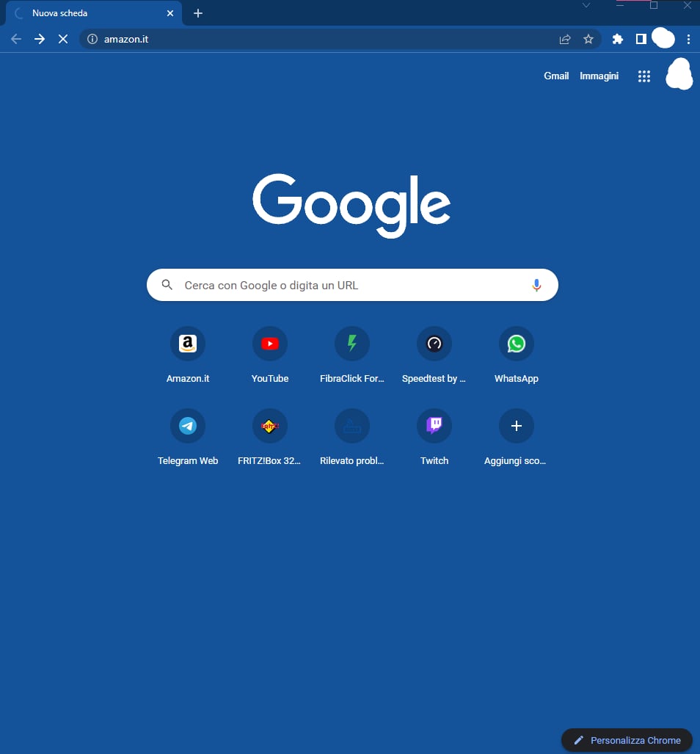Toggle the side panel icon

coord(641,39)
